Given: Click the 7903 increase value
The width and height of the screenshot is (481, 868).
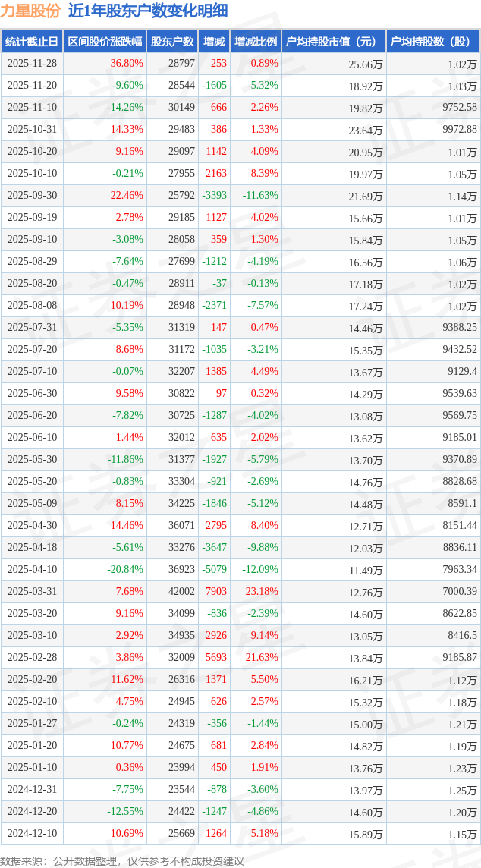Looking at the screenshot, I should (216, 592).
